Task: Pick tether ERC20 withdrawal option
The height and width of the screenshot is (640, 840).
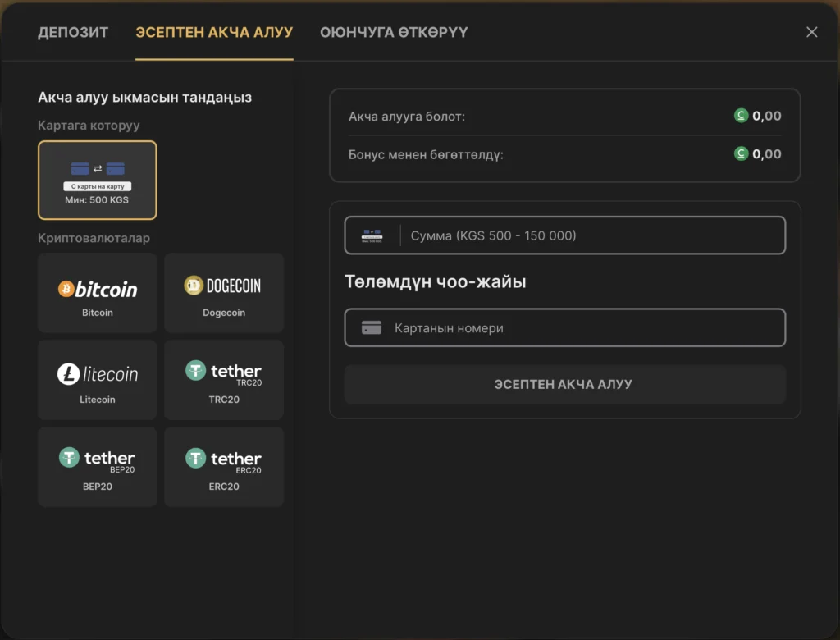Action: (224, 467)
